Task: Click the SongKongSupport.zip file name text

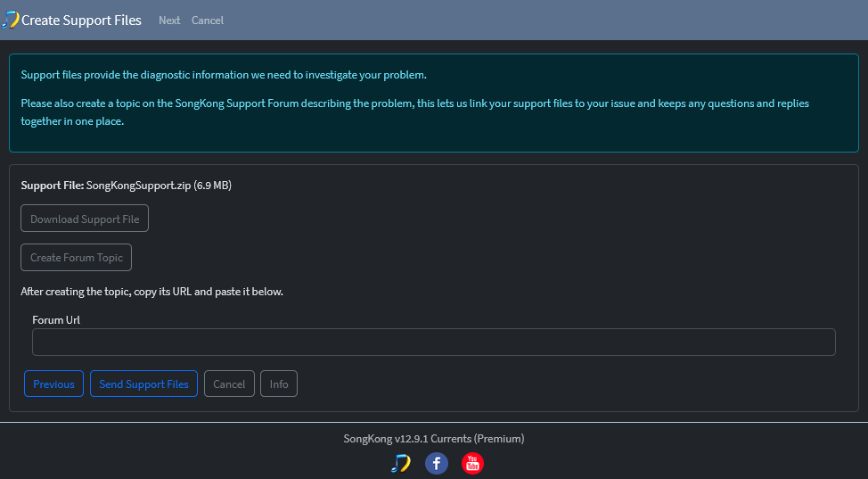Action: coord(139,186)
